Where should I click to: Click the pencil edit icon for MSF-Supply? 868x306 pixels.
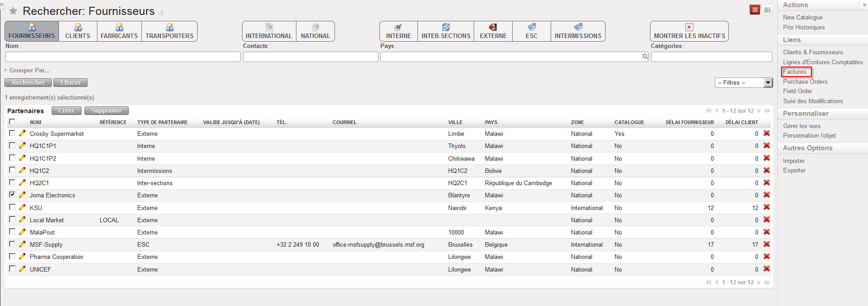(22, 244)
